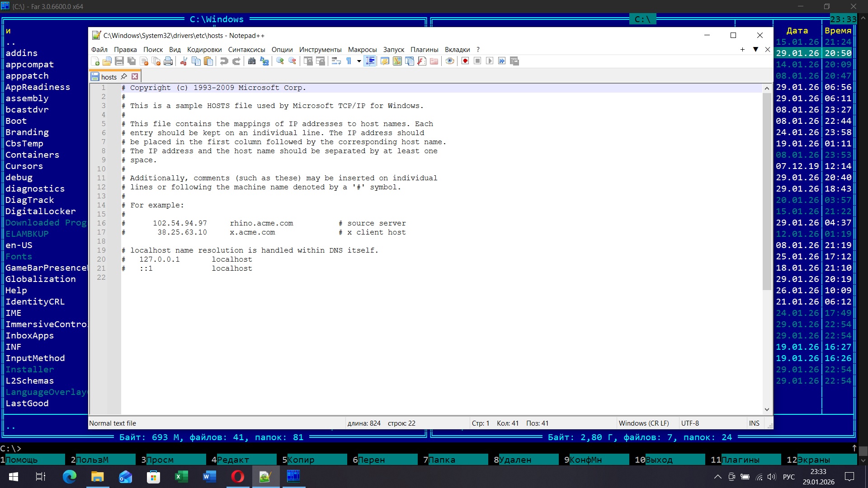Open the tab list down-triangle button

coord(755,50)
